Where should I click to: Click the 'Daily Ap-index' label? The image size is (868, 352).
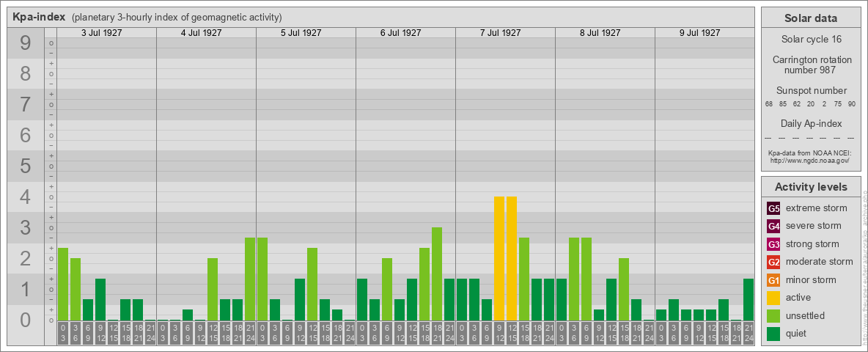tap(812, 123)
